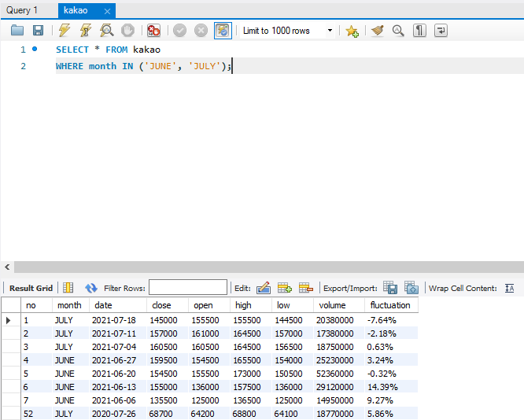Viewport: 524px width, 420px height.
Task: Toggle wrap cell content icon
Action: [509, 288]
